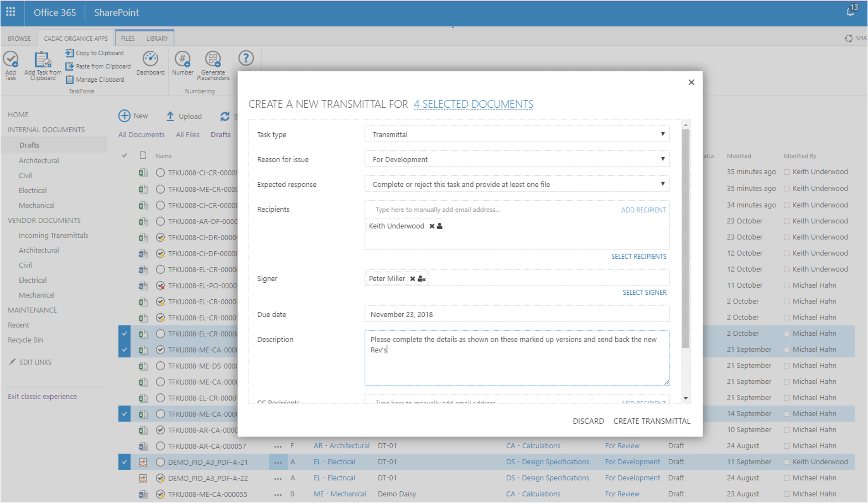Click the CREATE TRANSMITTAL button
The image size is (868, 503).
click(652, 421)
